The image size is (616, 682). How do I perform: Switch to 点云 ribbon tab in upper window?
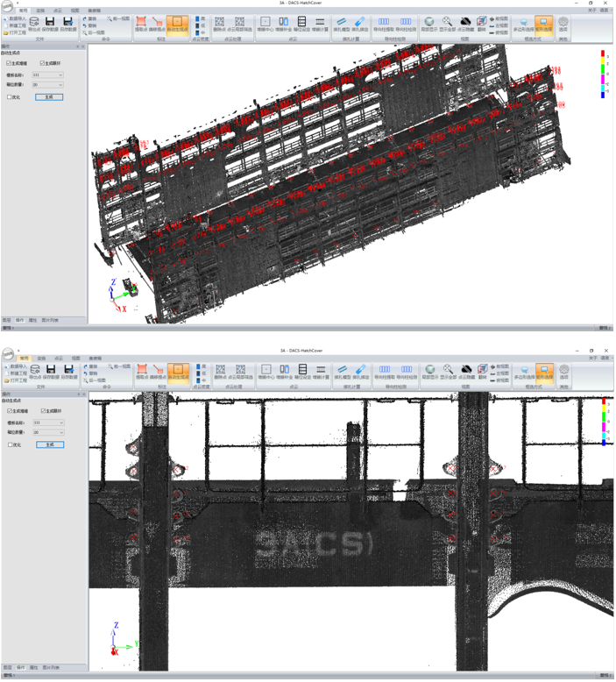(58, 11)
